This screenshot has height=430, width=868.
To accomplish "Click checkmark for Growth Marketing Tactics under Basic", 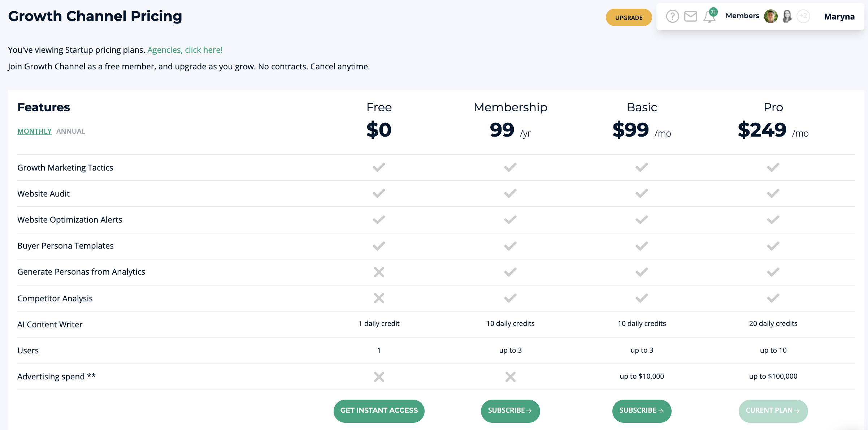I will point(642,167).
